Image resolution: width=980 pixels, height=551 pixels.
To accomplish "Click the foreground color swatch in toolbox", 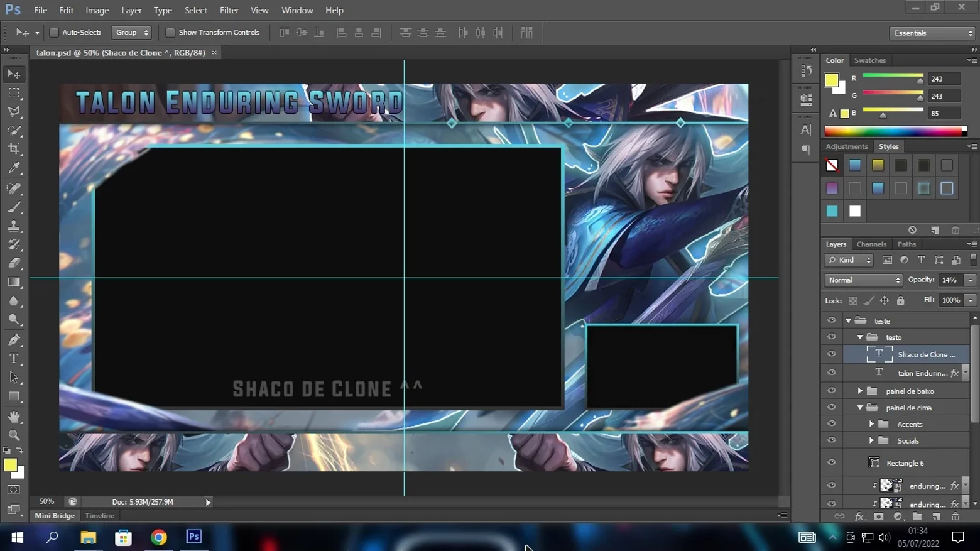I will coord(10,465).
